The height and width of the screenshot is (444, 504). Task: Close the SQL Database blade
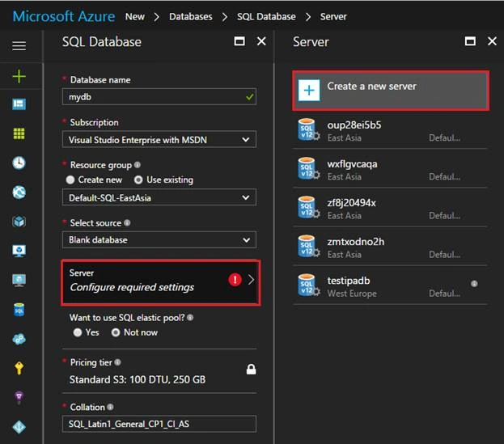pos(261,41)
